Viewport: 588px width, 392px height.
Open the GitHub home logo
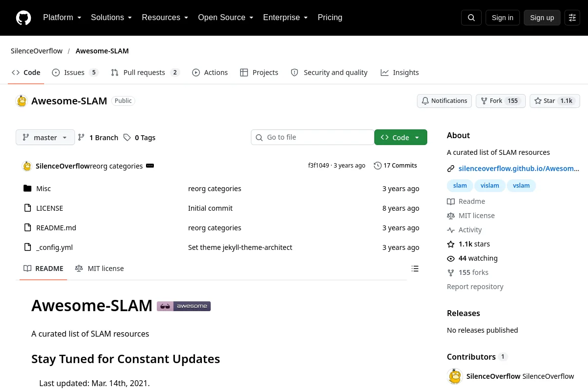tap(24, 18)
